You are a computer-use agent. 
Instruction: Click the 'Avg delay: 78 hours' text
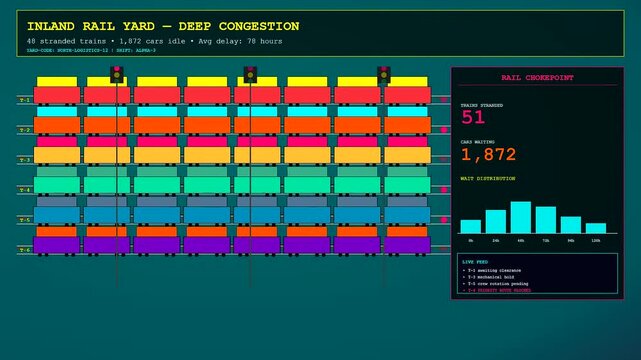240,41
